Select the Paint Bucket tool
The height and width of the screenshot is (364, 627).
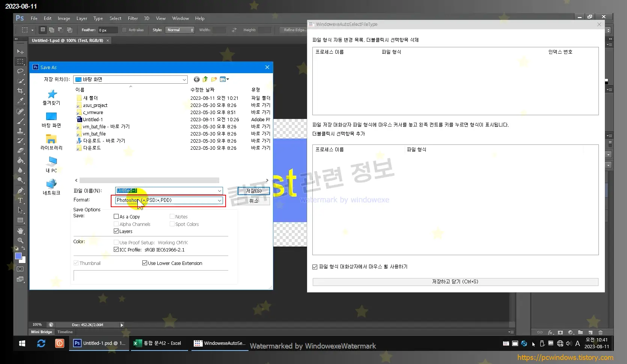[20, 160]
